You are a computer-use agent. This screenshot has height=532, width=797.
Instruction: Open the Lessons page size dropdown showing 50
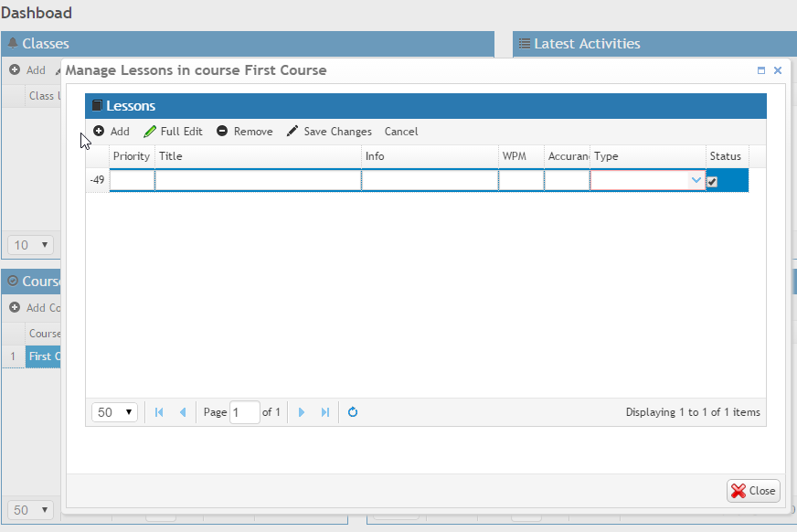point(114,412)
